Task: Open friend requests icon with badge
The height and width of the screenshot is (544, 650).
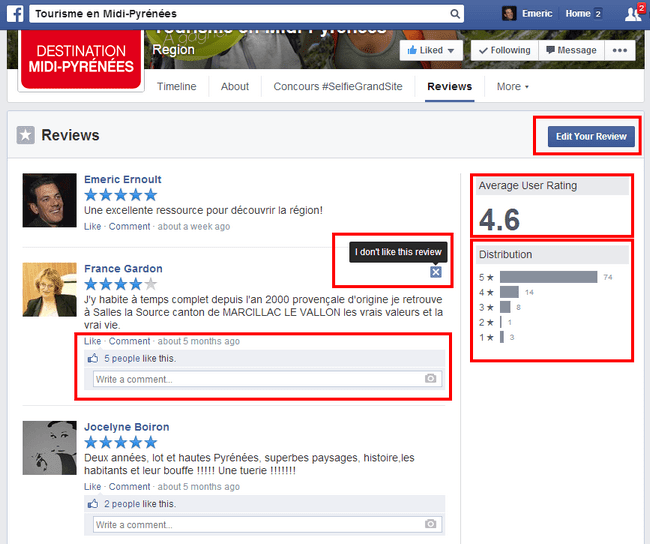Action: click(634, 13)
